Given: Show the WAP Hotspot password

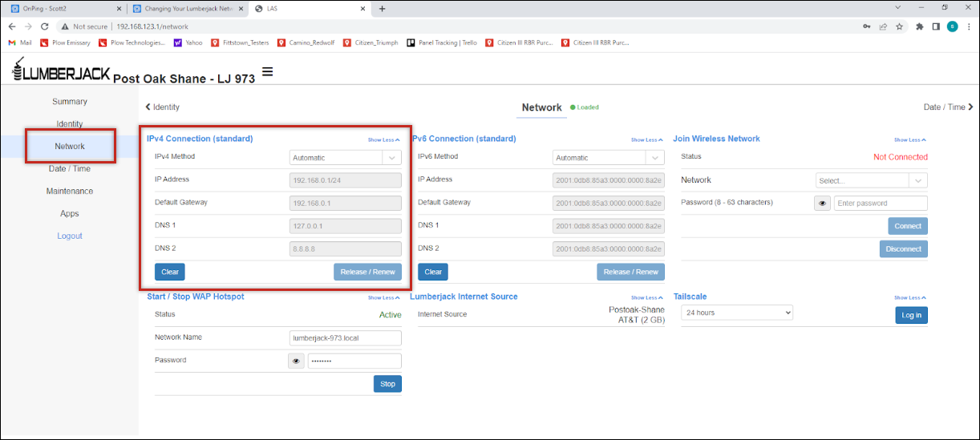Looking at the screenshot, I should [296, 361].
